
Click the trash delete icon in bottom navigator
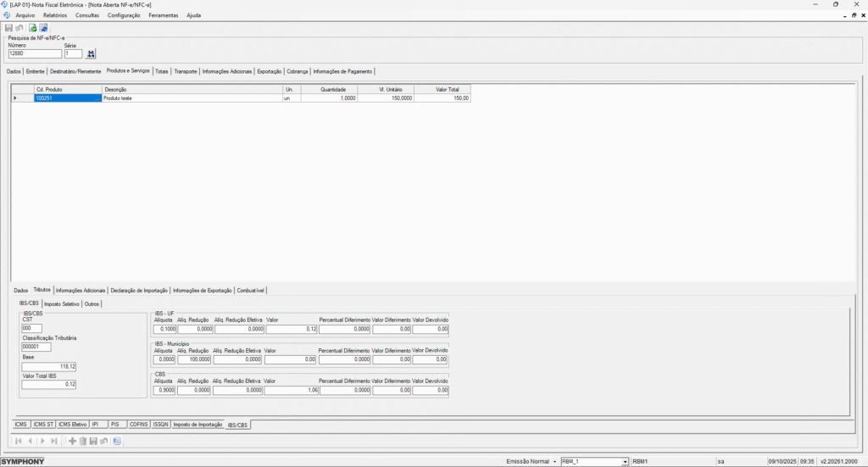(x=82, y=441)
